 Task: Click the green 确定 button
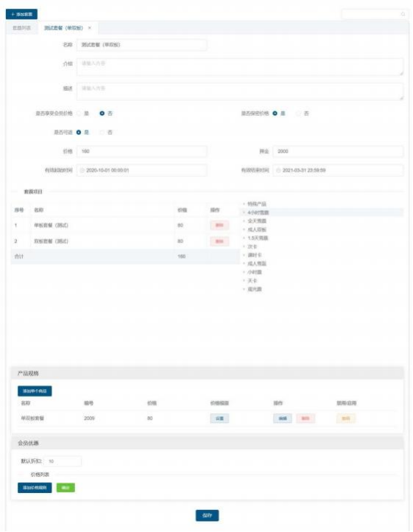[x=66, y=488]
